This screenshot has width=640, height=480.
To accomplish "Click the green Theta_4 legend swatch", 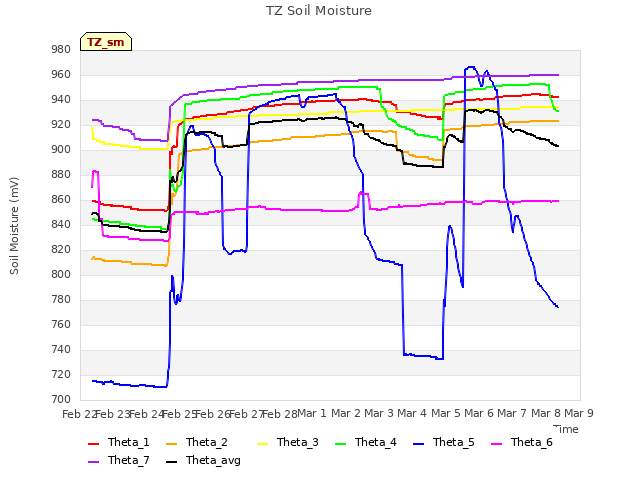I will pos(341,444).
